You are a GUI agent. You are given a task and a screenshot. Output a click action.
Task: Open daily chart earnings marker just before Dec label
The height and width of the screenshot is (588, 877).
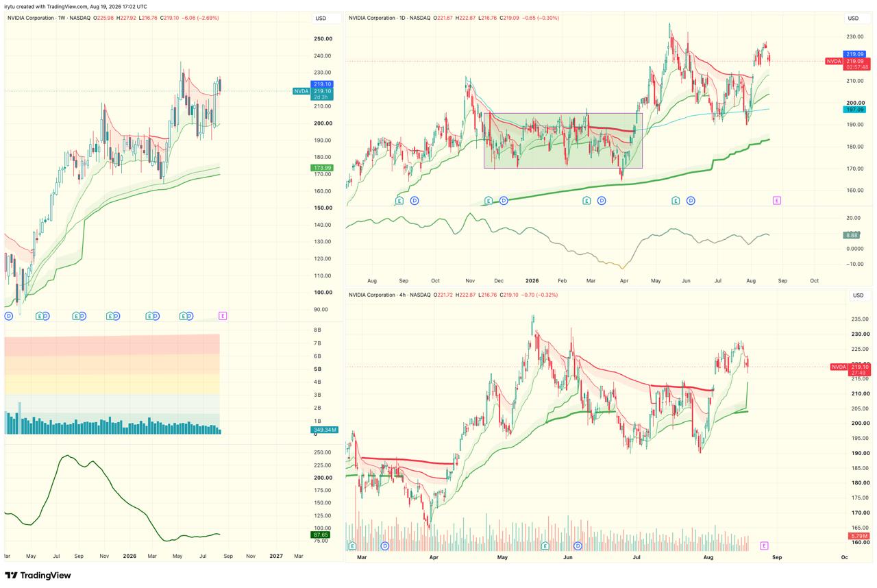(x=489, y=200)
